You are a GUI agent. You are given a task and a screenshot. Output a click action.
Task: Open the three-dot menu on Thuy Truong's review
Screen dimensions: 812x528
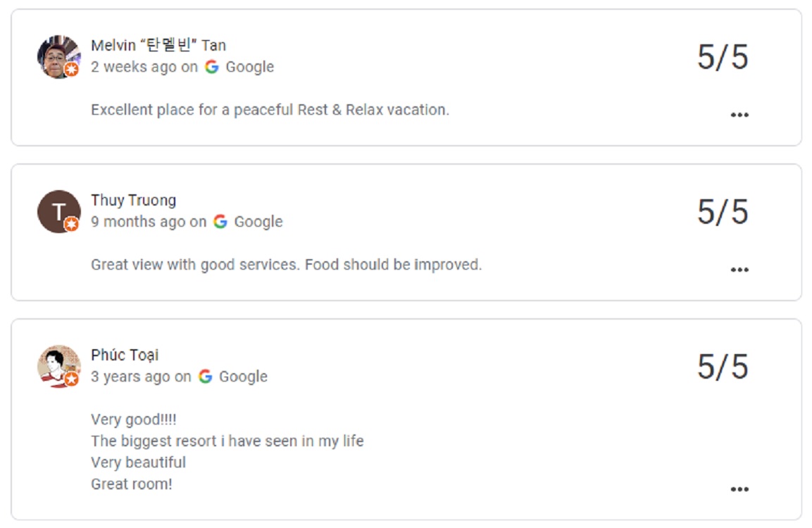click(739, 270)
